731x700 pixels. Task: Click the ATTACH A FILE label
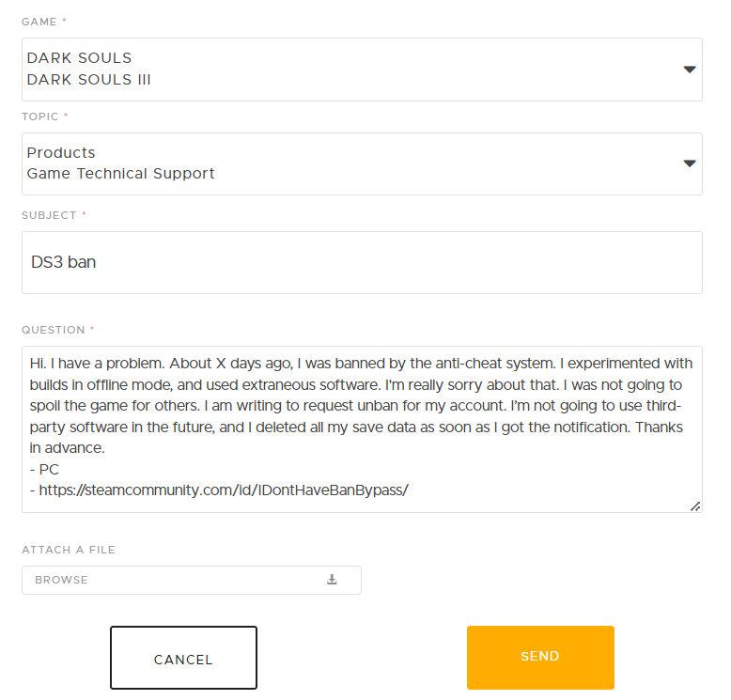(68, 550)
